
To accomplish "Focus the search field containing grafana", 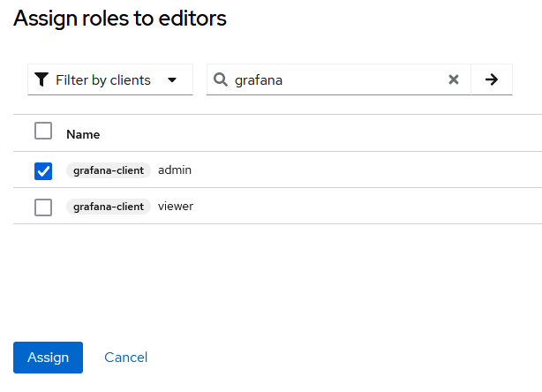I will (x=335, y=79).
